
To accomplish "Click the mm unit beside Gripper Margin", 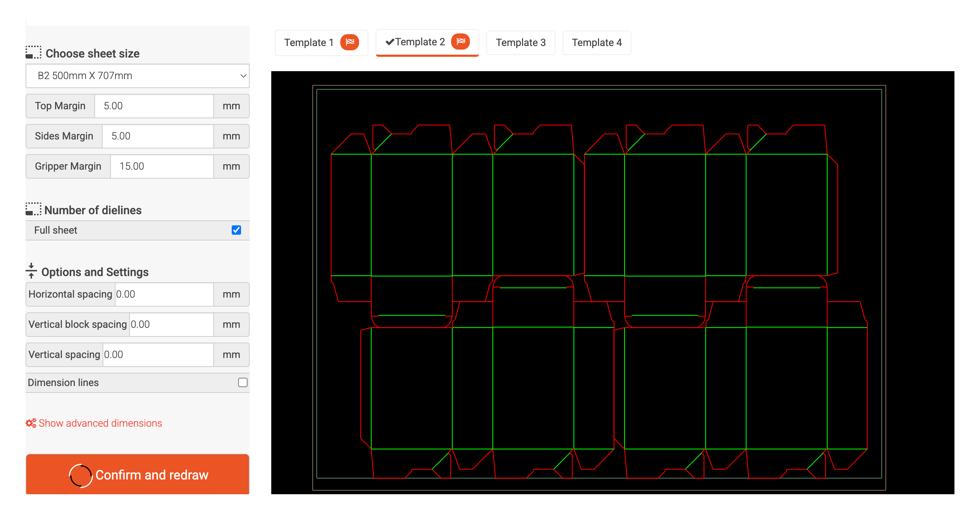I will [231, 166].
